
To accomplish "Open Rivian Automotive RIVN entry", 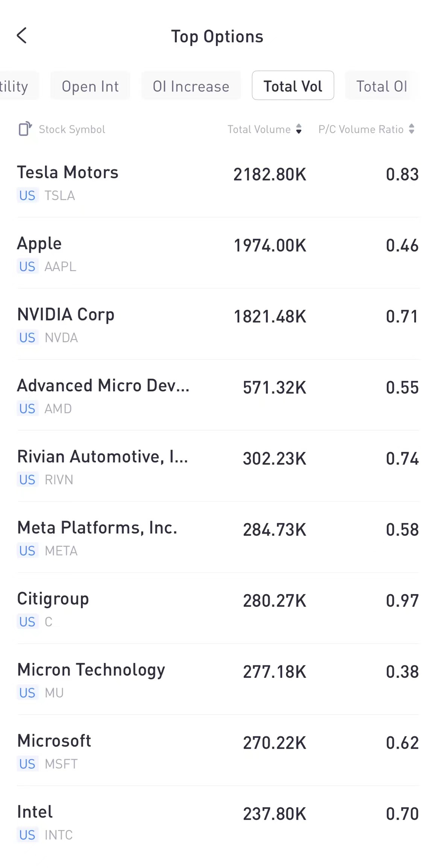I will (x=218, y=467).
